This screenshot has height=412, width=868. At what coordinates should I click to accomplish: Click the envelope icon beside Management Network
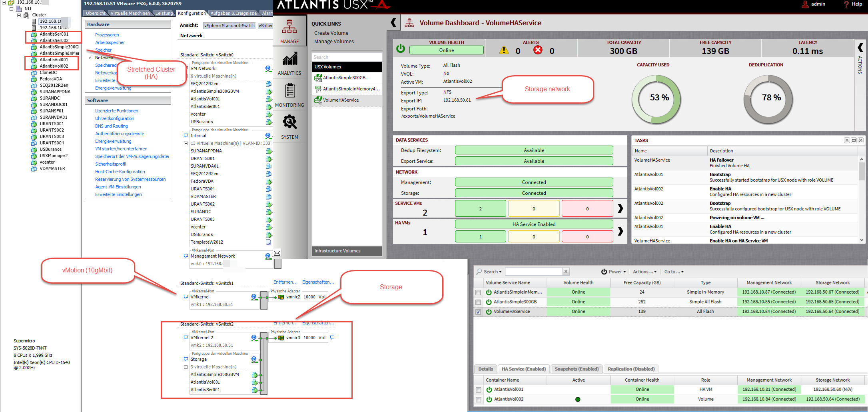point(277,253)
